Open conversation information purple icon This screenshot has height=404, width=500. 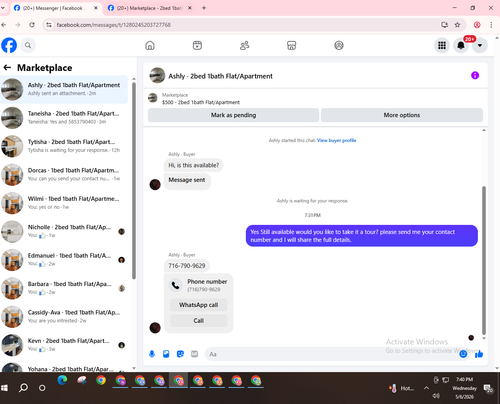pyautogui.click(x=475, y=75)
